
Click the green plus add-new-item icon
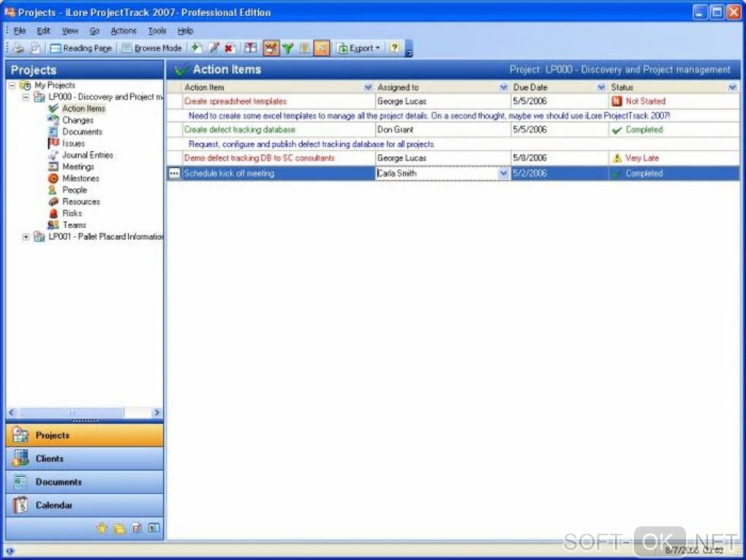[x=197, y=48]
